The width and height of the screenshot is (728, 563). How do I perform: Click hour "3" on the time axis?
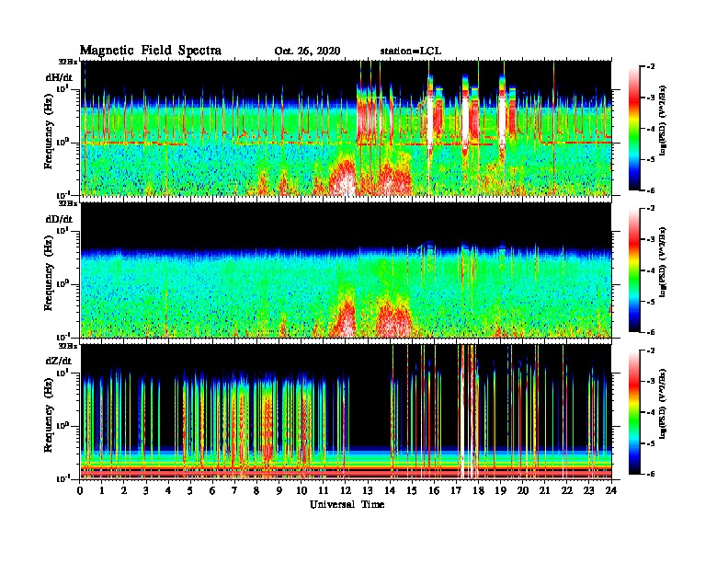pyautogui.click(x=146, y=490)
